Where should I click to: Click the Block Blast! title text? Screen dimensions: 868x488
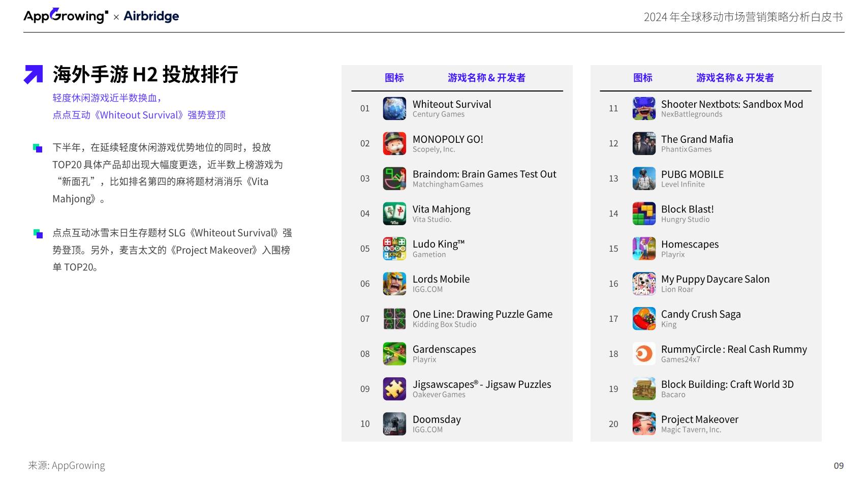pyautogui.click(x=688, y=209)
